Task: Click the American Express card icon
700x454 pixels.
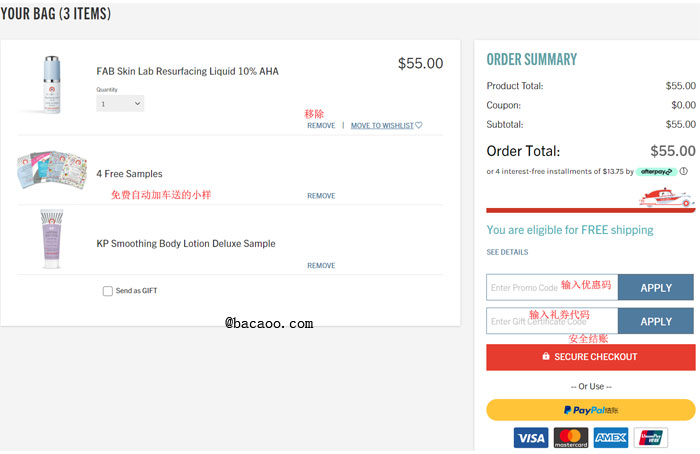Action: (x=611, y=437)
